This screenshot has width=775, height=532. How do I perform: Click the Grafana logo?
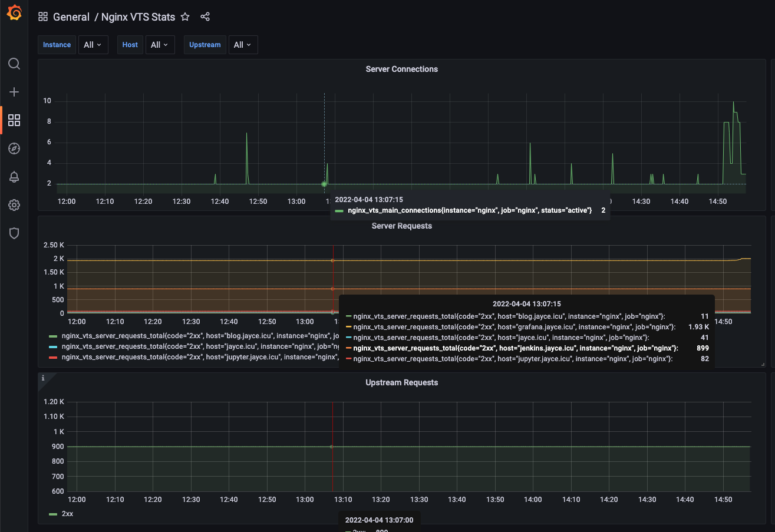click(14, 12)
